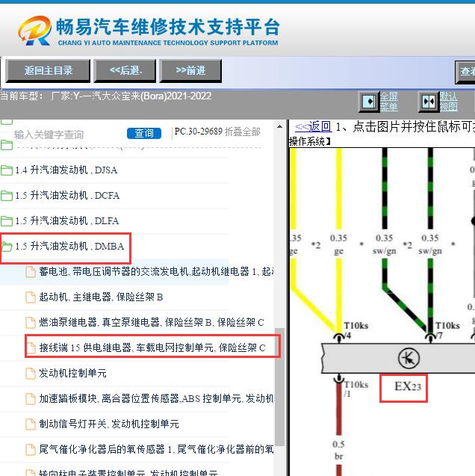Click file icon beside 起动机, 主继电器

(31, 297)
